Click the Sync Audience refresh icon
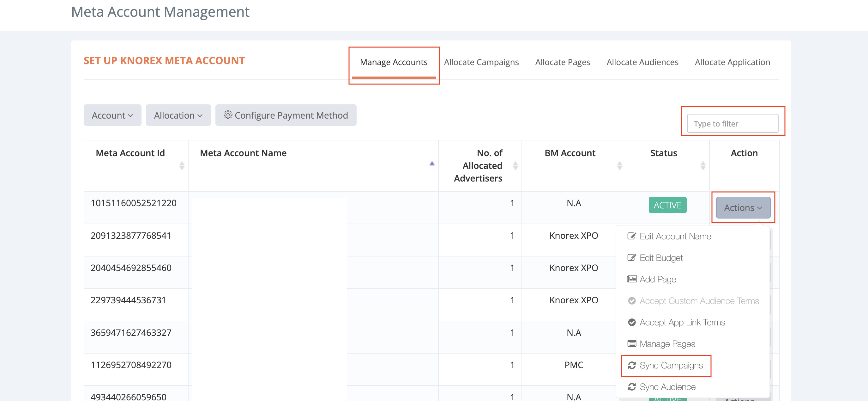This screenshot has width=868, height=401. pyautogui.click(x=632, y=387)
